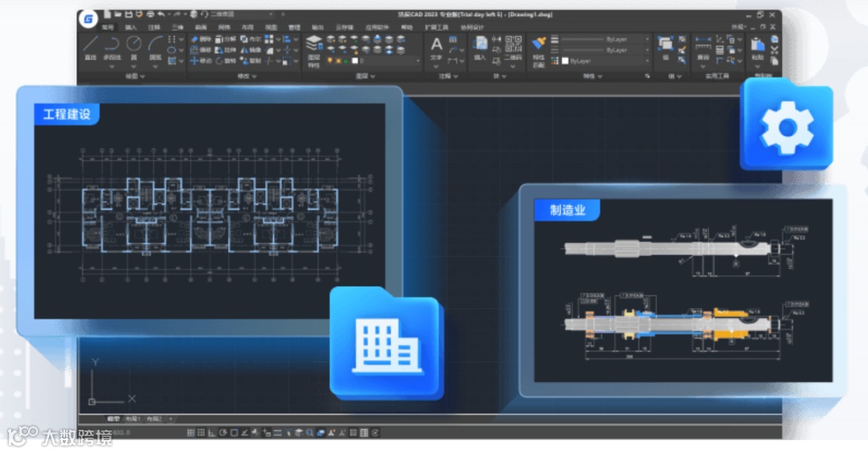Open the color ByLayer swatch dropdown

(x=606, y=61)
